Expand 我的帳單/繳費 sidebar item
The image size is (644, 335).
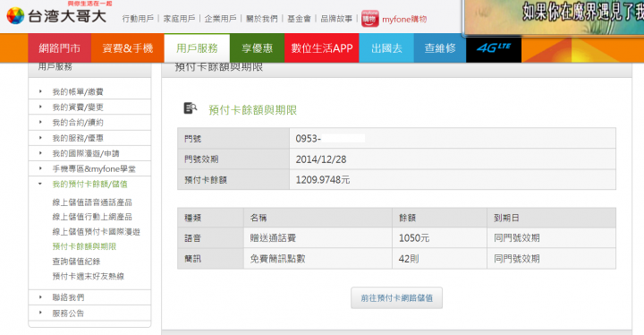[78, 91]
